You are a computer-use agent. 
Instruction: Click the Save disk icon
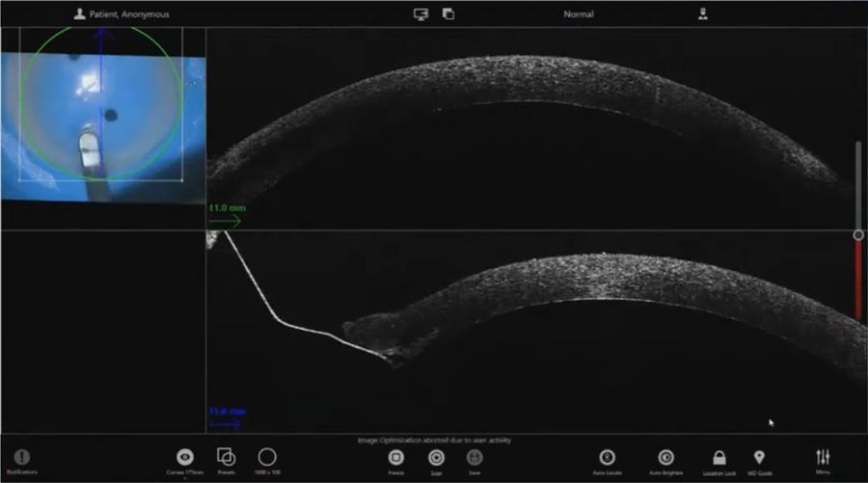tap(475, 458)
